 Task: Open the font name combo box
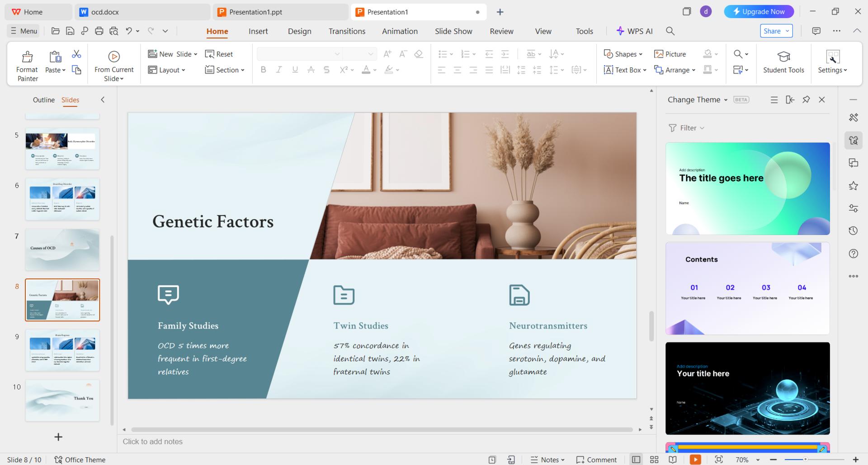click(x=299, y=54)
